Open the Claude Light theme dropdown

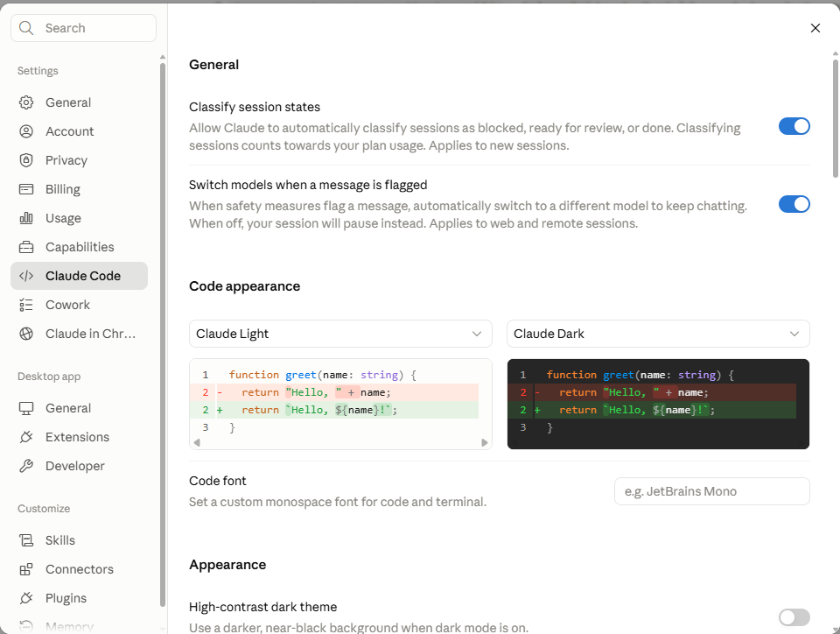[340, 334]
